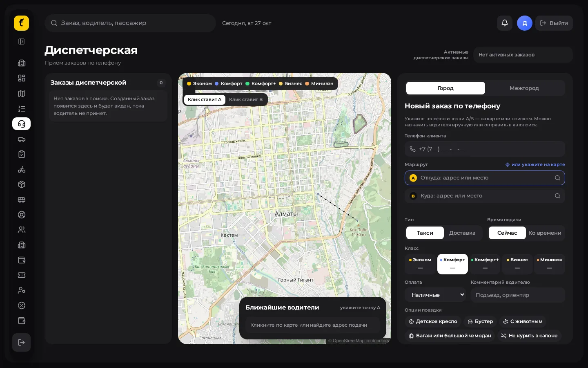
Task: Toggle the Детское кресло trip option
Action: click(433, 321)
